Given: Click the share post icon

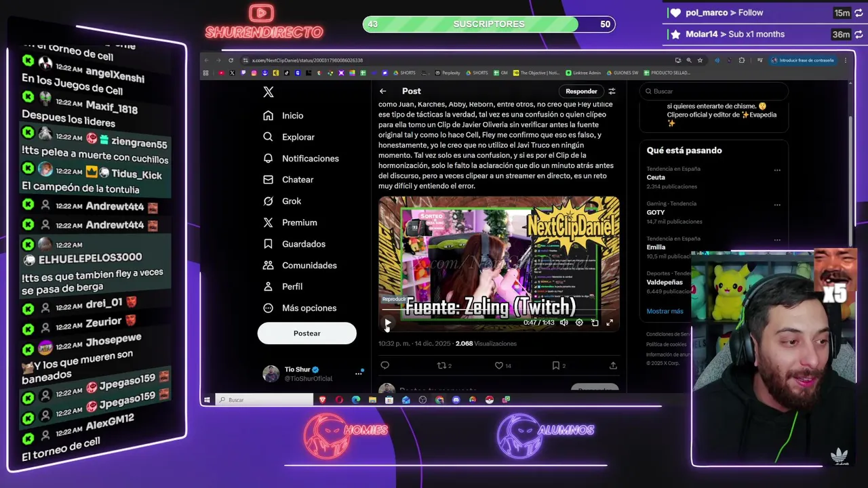Looking at the screenshot, I should tap(613, 365).
